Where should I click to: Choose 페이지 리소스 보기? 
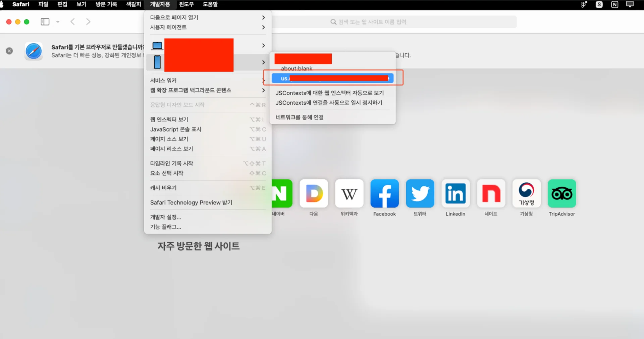point(208,149)
